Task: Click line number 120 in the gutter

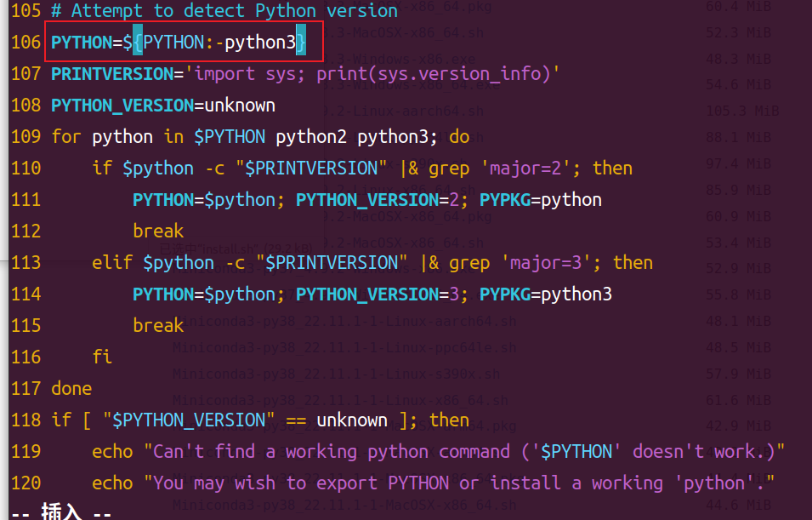Action: click(26, 483)
